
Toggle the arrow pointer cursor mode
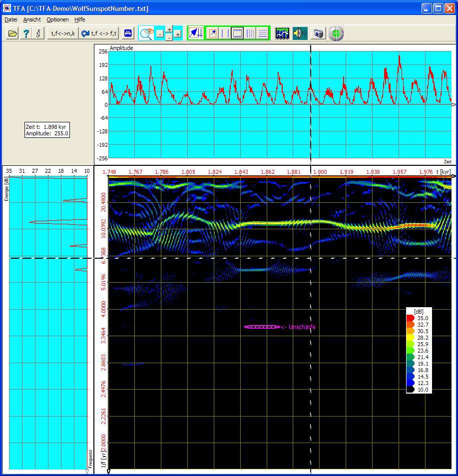(x=213, y=33)
